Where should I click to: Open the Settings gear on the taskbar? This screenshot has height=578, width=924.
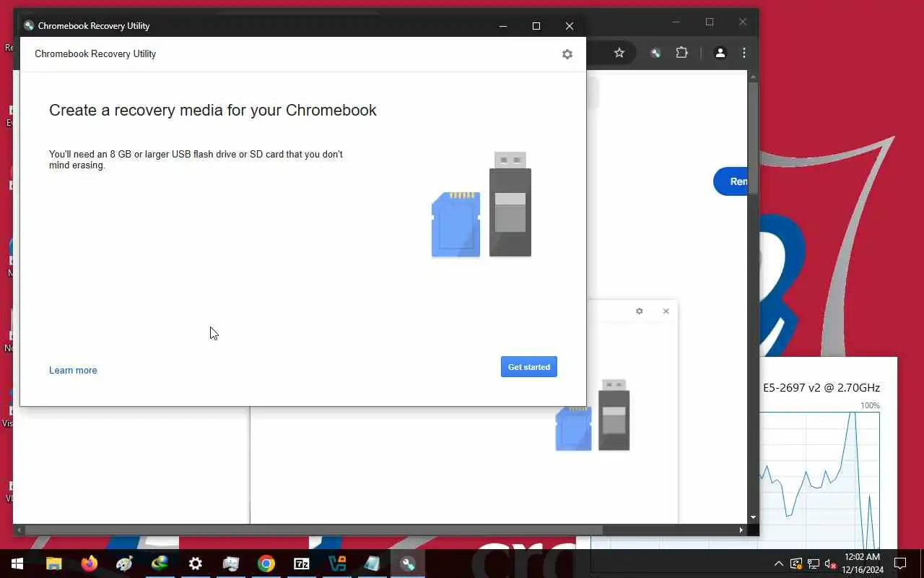tap(196, 564)
